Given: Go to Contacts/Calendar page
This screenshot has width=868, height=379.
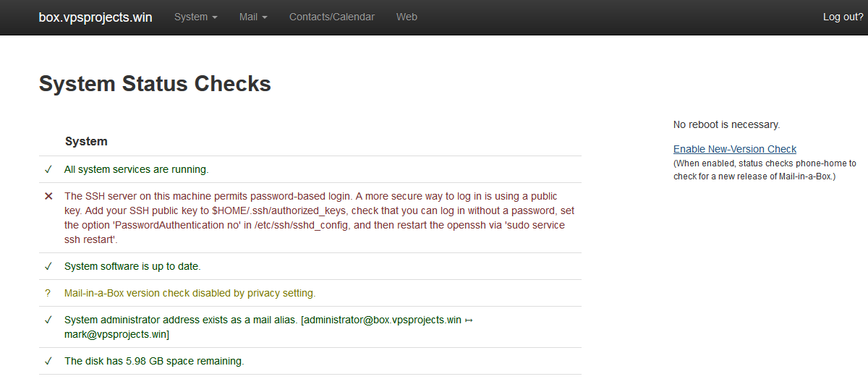Looking at the screenshot, I should coord(332,17).
